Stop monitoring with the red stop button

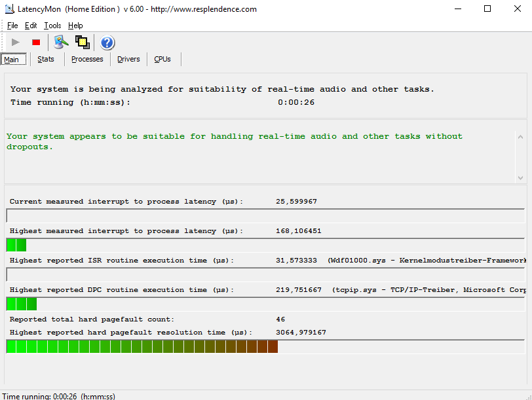(36, 43)
